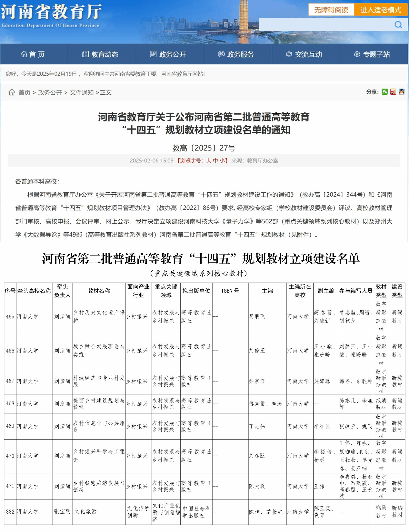Share the article via QQ penguin icon
The image size is (409, 532).
[x=401, y=92]
